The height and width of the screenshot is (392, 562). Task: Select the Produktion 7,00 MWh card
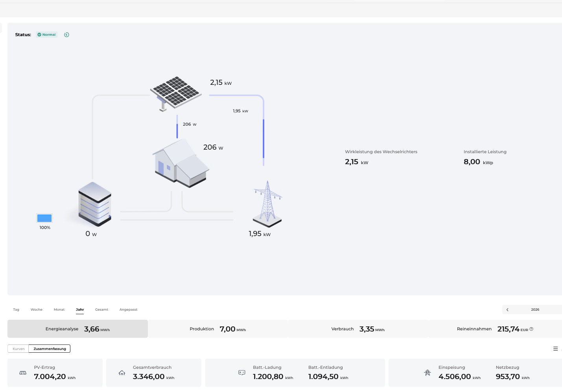coord(218,329)
